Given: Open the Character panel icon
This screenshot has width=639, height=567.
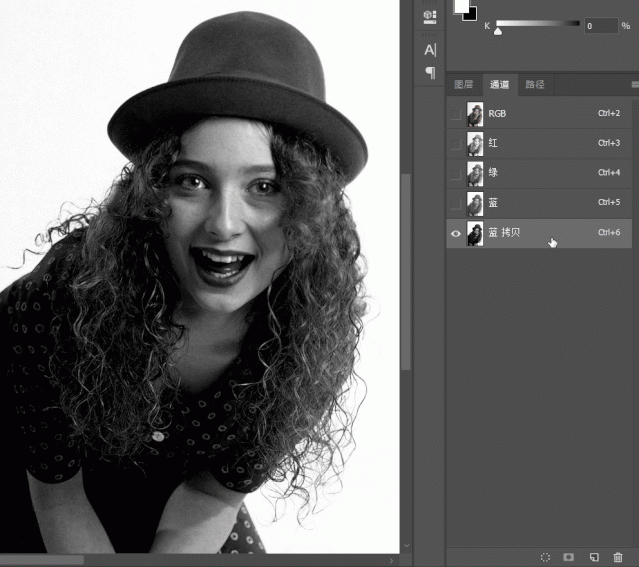Looking at the screenshot, I should (x=430, y=50).
